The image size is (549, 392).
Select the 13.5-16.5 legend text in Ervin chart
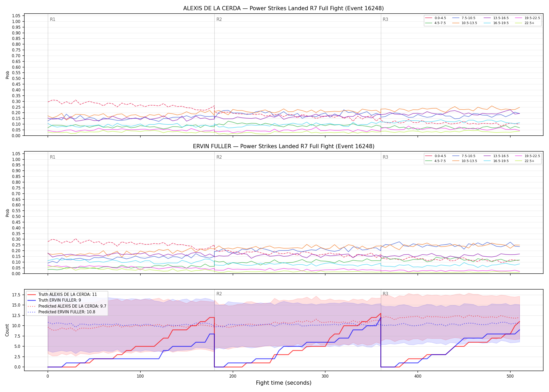click(501, 156)
